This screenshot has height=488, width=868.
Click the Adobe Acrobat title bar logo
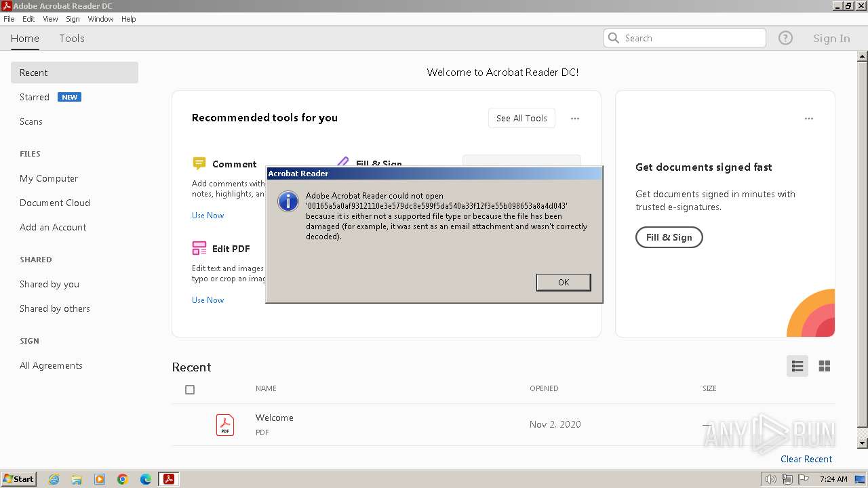coord(7,6)
